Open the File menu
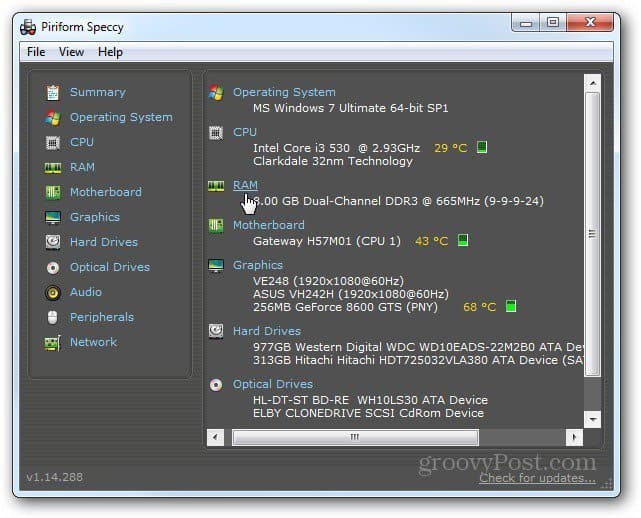This screenshot has width=641, height=518. pos(36,52)
